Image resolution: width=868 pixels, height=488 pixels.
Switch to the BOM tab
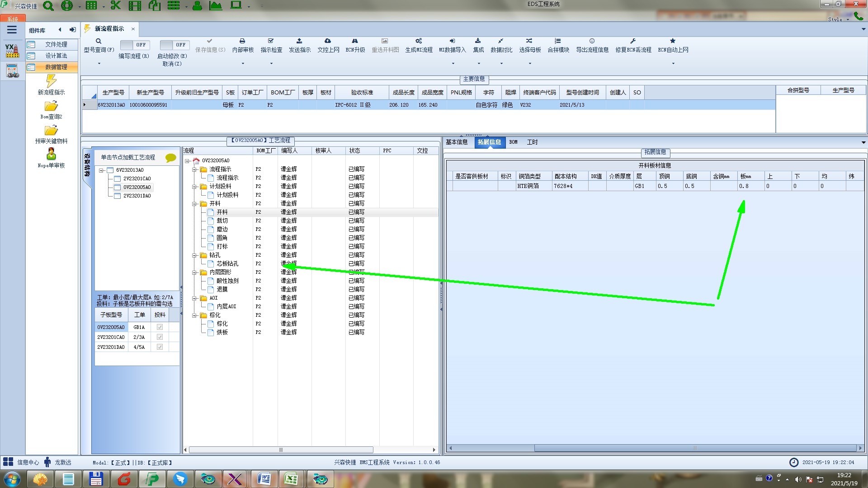coord(513,142)
